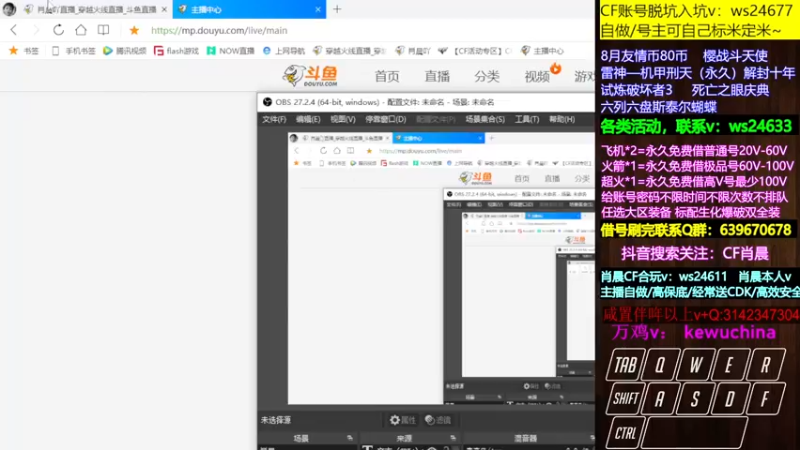Open the Douyu 视频 nav item
This screenshot has height=450, width=800.
(537, 77)
